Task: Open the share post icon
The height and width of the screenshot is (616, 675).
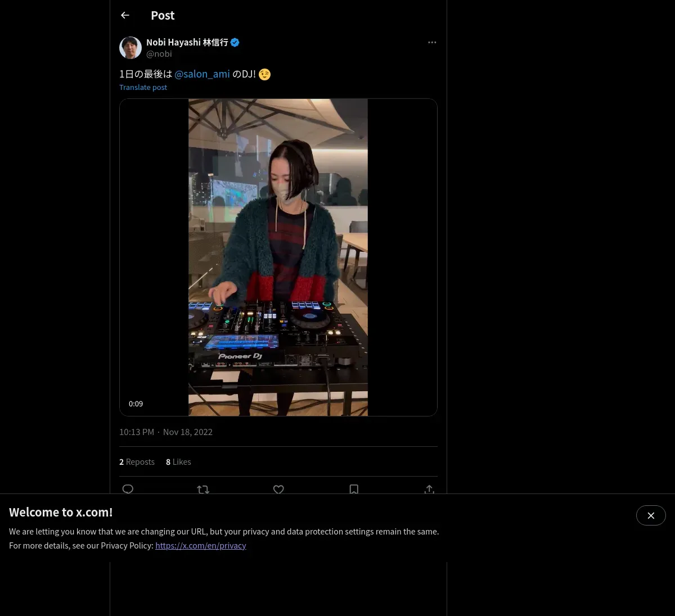Action: coord(429,489)
